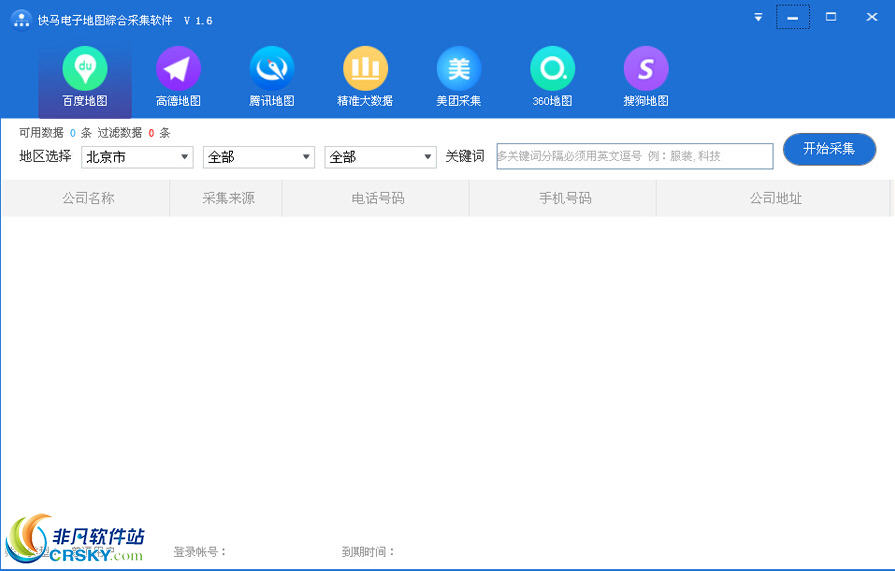Viewport: 895px width, 571px height.
Task: Click the 登录帐号 status text
Action: [x=200, y=552]
